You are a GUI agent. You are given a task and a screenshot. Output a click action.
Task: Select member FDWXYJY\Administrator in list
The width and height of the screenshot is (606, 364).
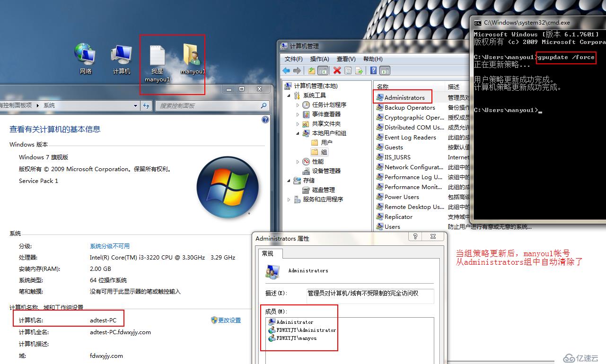[x=302, y=330]
